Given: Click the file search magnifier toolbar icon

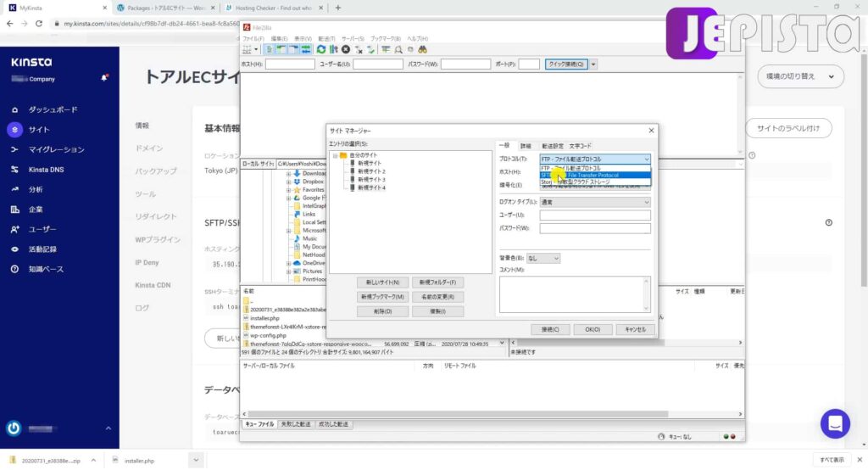Looking at the screenshot, I should pos(398,50).
